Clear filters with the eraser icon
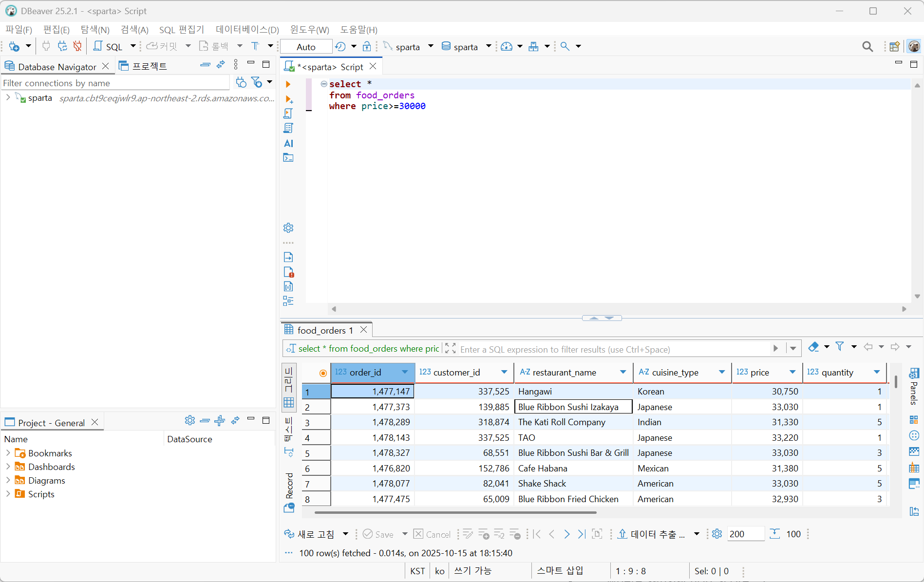Viewport: 924px width, 582px height. coord(813,346)
